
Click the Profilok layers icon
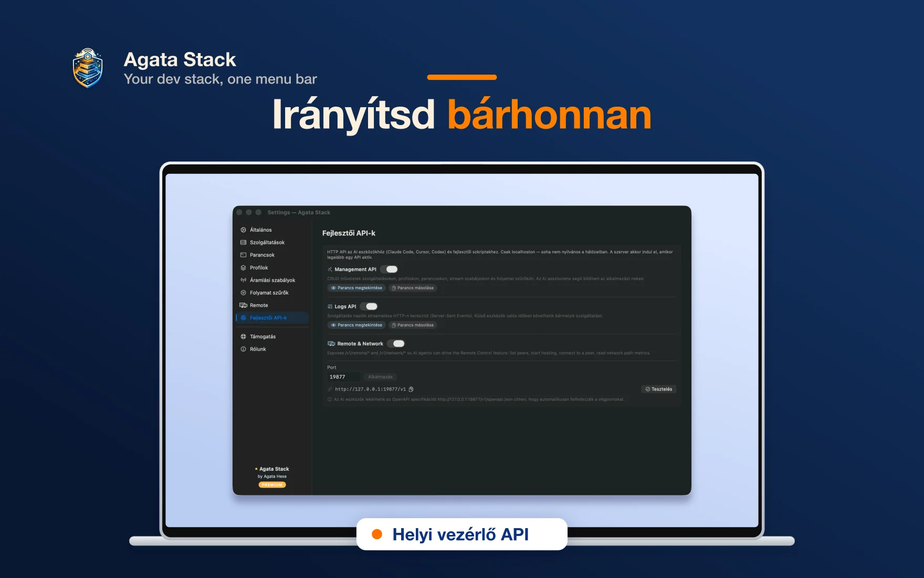(x=243, y=268)
